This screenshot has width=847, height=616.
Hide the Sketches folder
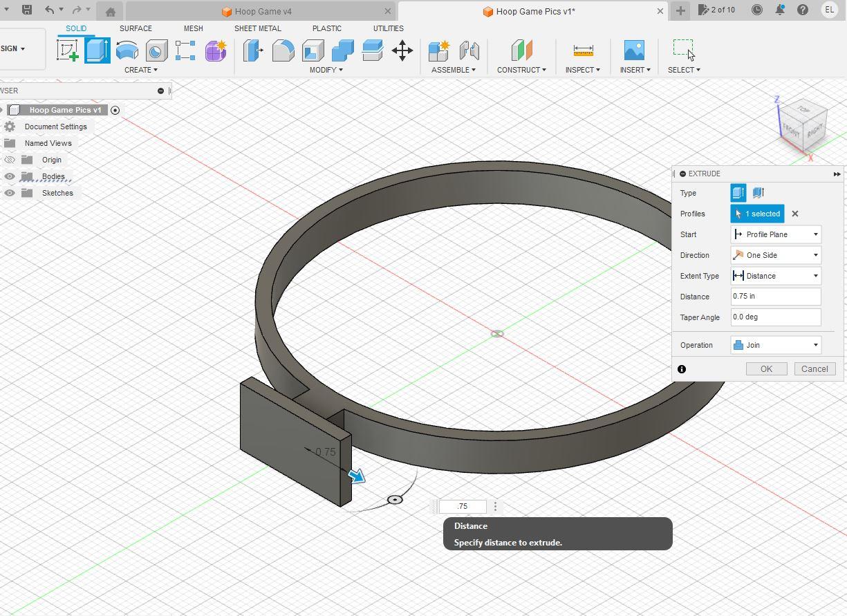point(10,193)
